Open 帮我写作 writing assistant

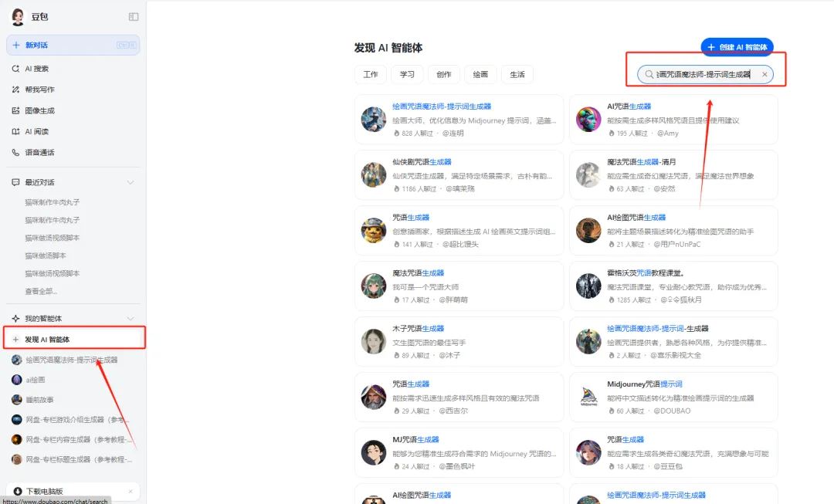73,90
